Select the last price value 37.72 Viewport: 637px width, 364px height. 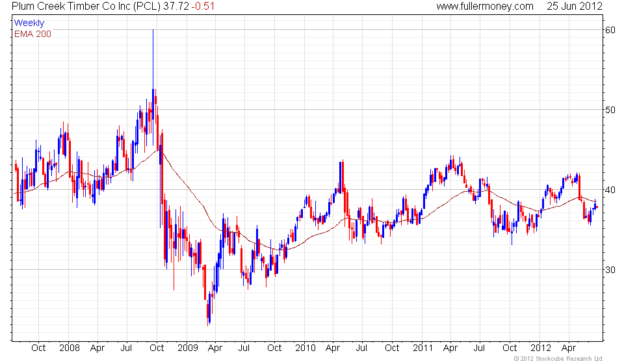176,6
